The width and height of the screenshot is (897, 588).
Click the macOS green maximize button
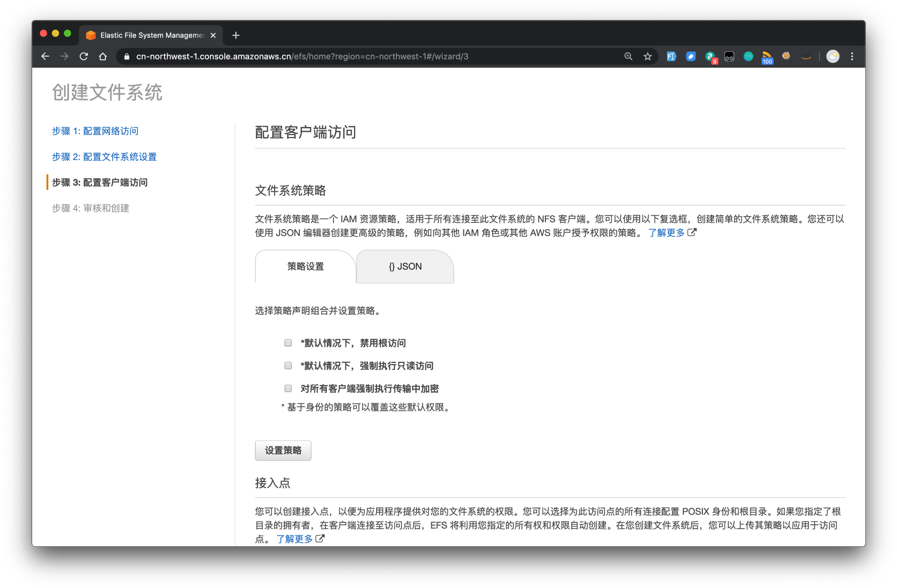(68, 34)
